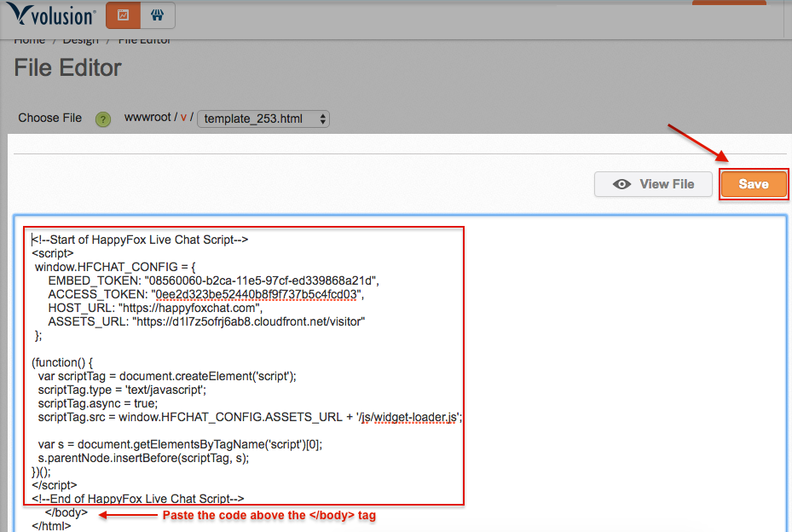Click the ASSETS_URL line in code
The height and width of the screenshot is (532, 792).
pos(206,321)
